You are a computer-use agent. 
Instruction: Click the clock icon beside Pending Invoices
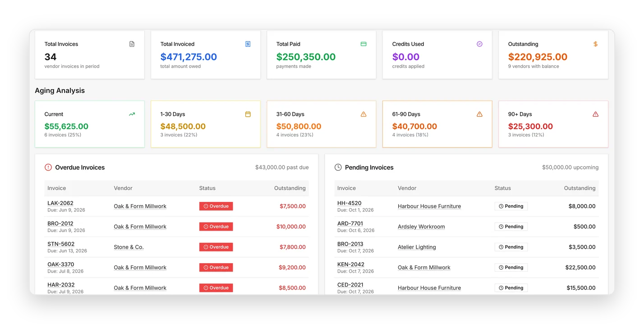point(338,167)
